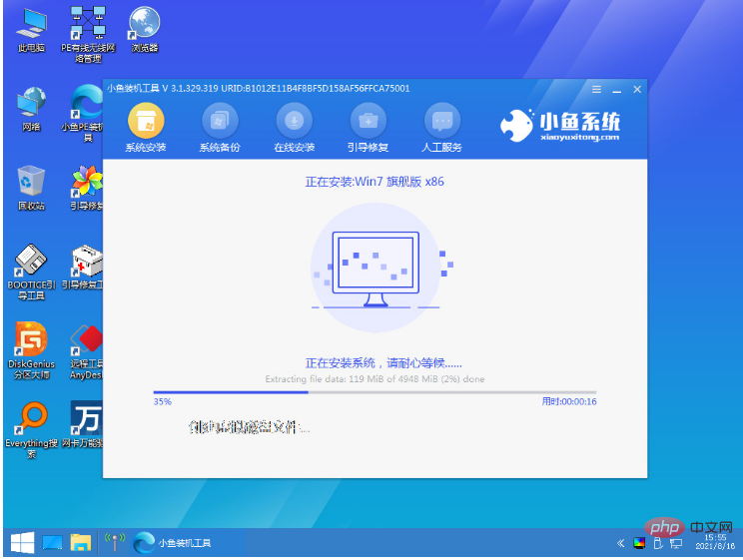Open 此电脑 desktop icon
Screen dimensions: 743x560
tap(31, 30)
